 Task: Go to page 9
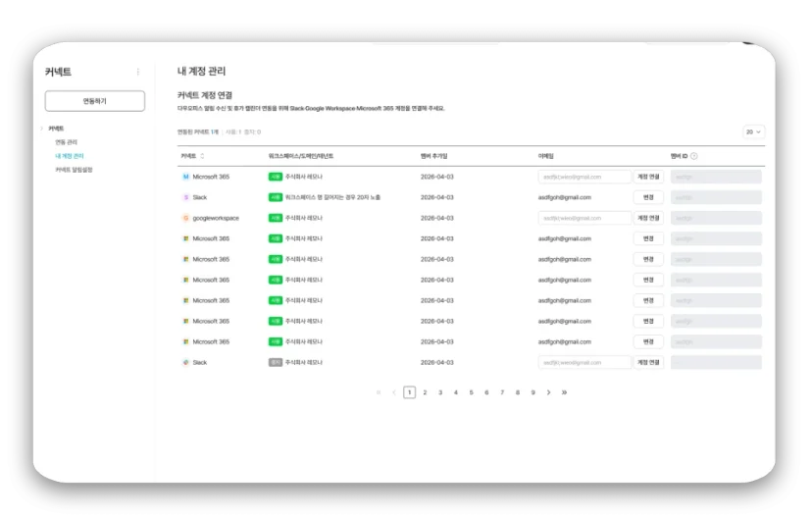pyautogui.click(x=533, y=392)
